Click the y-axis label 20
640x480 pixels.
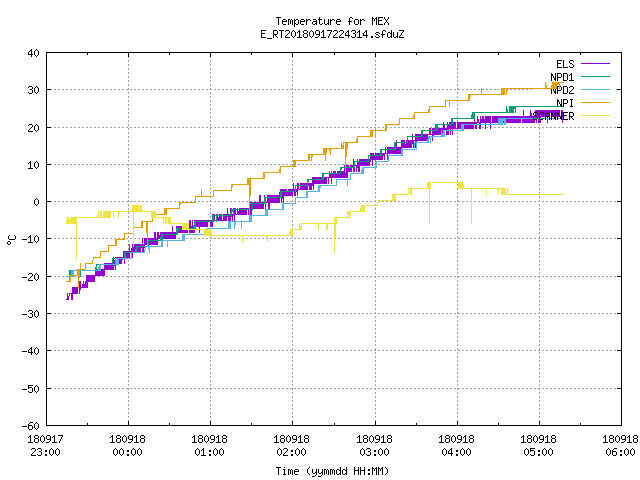coord(33,128)
